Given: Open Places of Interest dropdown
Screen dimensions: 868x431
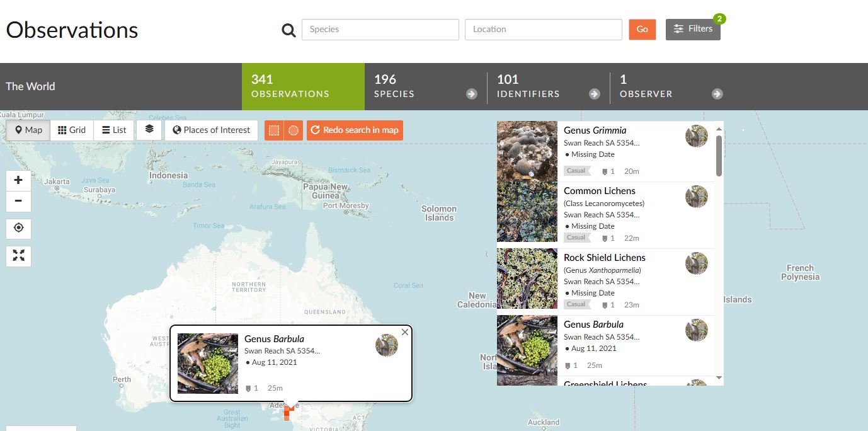Looking at the screenshot, I should point(212,130).
